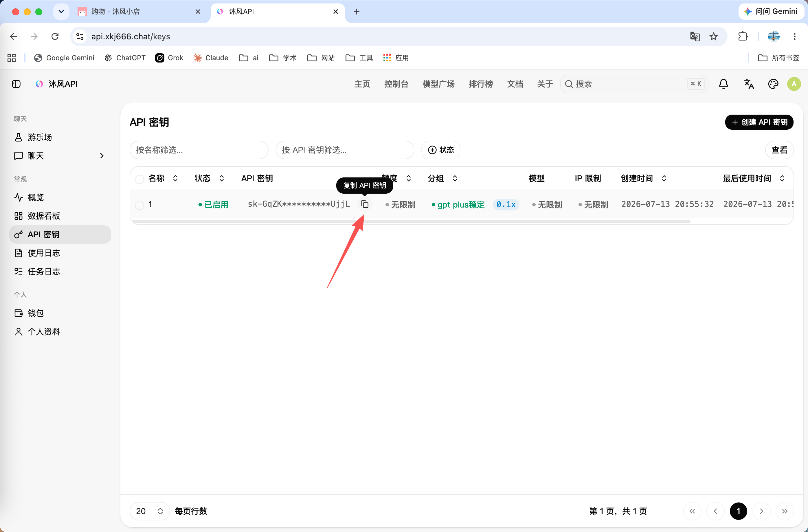Viewport: 808px width, 532px height.
Task: Open the bookmarks apps grid icon
Action: (12, 58)
